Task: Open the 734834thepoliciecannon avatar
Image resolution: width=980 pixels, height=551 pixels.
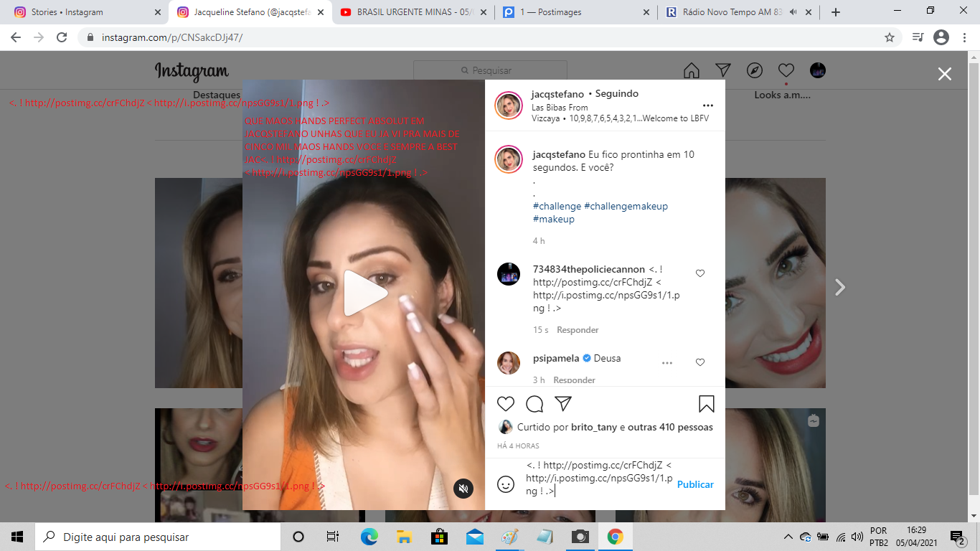Action: click(509, 274)
